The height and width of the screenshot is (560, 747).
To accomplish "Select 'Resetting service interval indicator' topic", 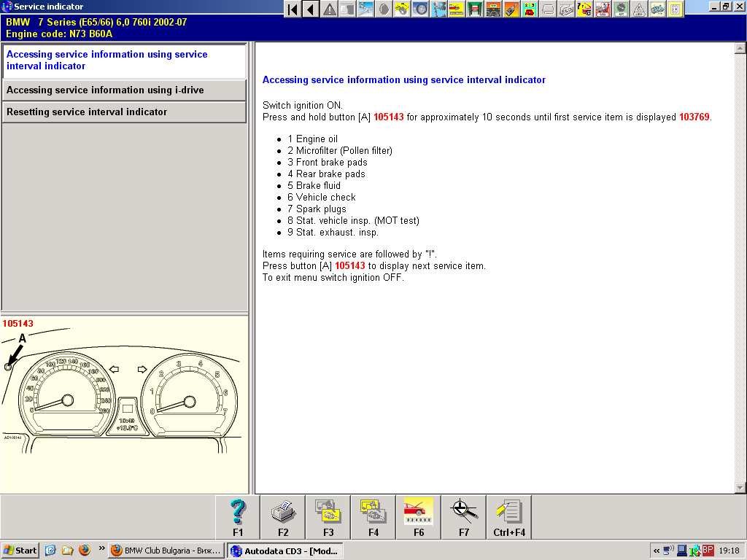I will pos(124,112).
